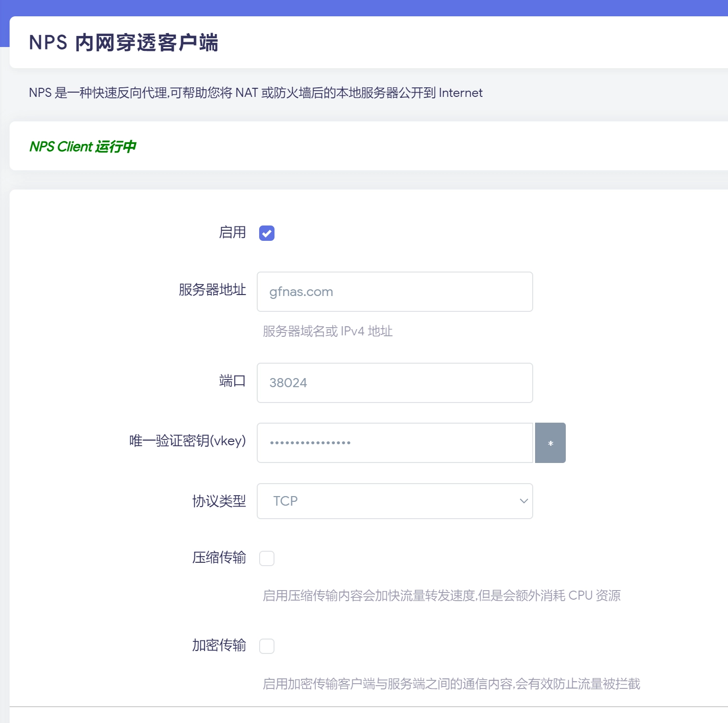Screen dimensions: 728x723
Task: Reveal the vkey with the asterisk button
Action: point(550,443)
